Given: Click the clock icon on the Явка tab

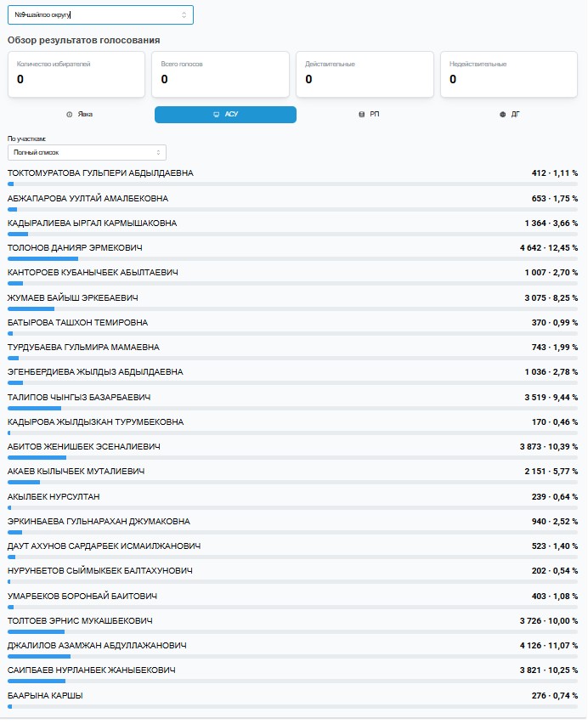Looking at the screenshot, I should click(70, 114).
